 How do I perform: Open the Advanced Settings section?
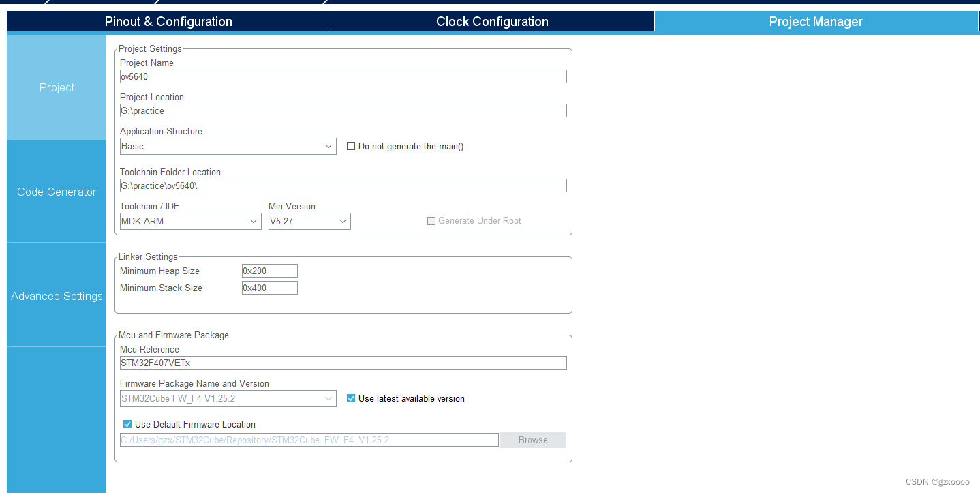coord(57,296)
